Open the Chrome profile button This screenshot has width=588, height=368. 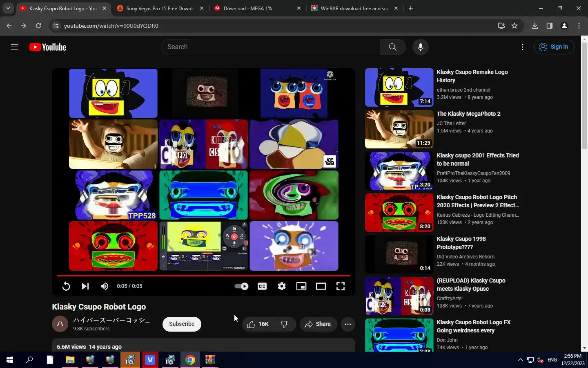[x=564, y=26]
